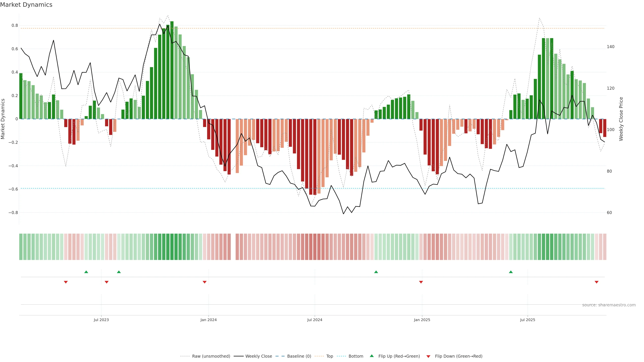644x362 pixels.
Task: Click the tallest dark green histogram bar
Action: tap(172, 70)
